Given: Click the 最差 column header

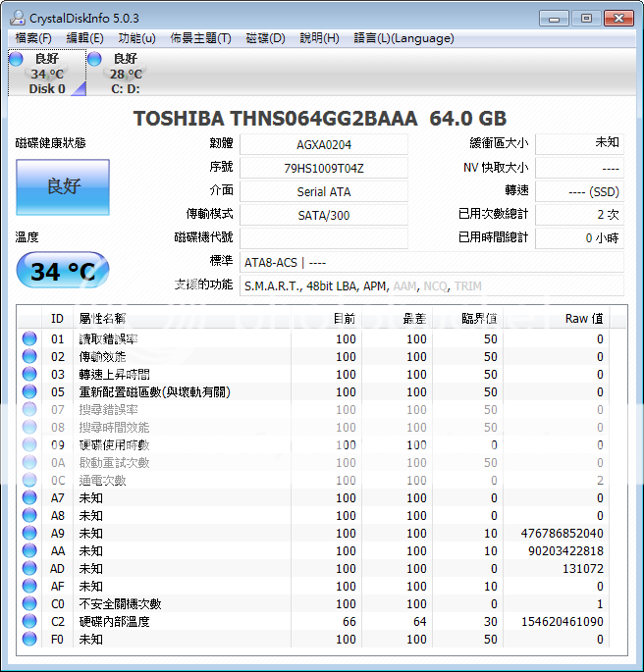Looking at the screenshot, I should pyautogui.click(x=397, y=319).
